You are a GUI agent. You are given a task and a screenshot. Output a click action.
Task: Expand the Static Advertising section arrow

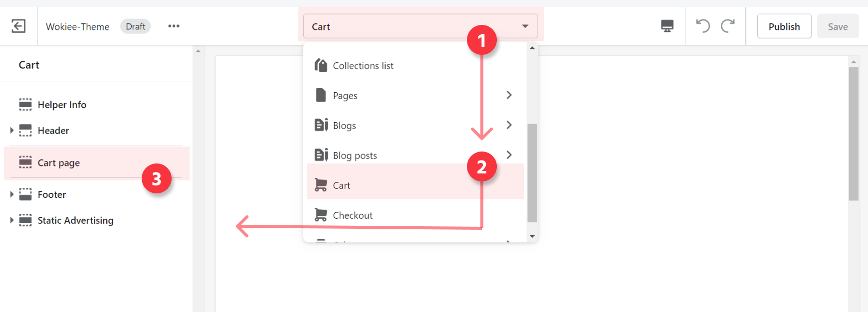pyautogui.click(x=12, y=220)
